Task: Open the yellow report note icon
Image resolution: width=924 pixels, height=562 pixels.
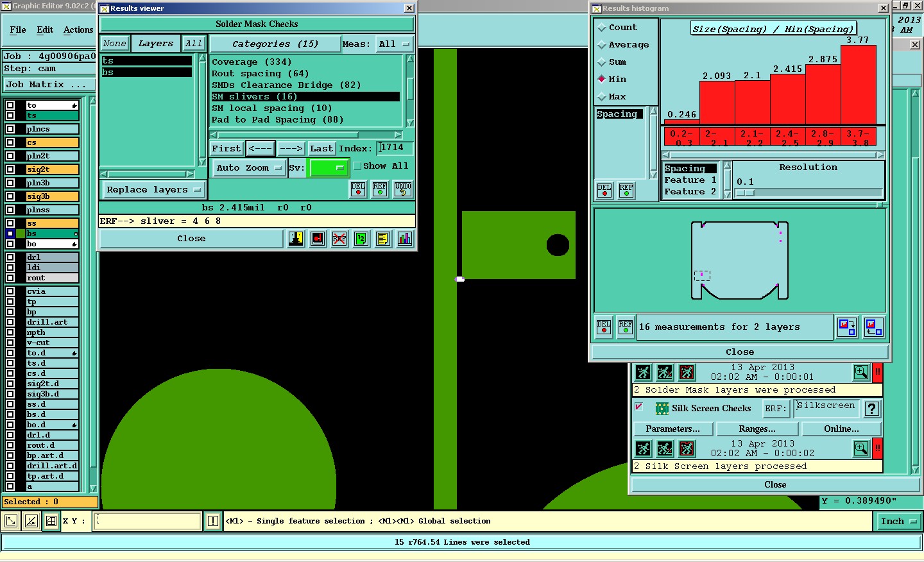Action: (383, 239)
